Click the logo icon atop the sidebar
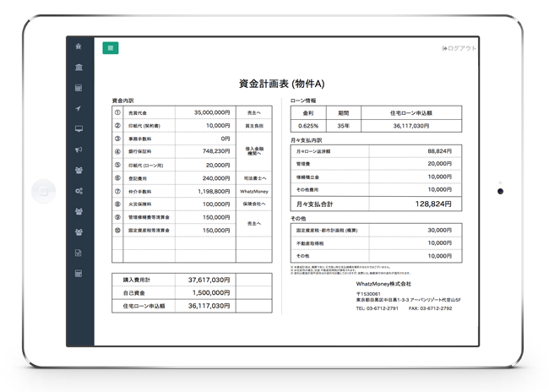Image resolution: width=549 pixels, height=392 pixels. pyautogui.click(x=79, y=47)
